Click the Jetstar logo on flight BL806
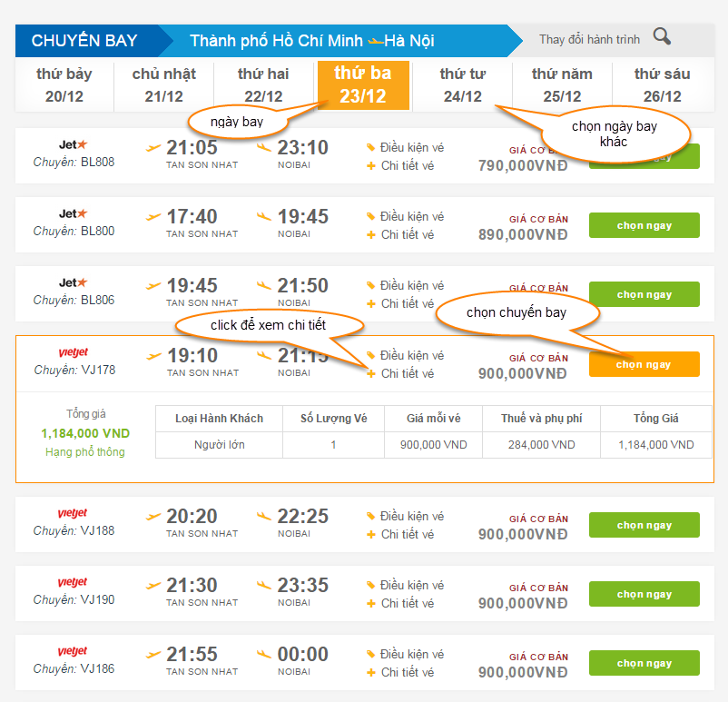The height and width of the screenshot is (702, 728). click(x=74, y=282)
